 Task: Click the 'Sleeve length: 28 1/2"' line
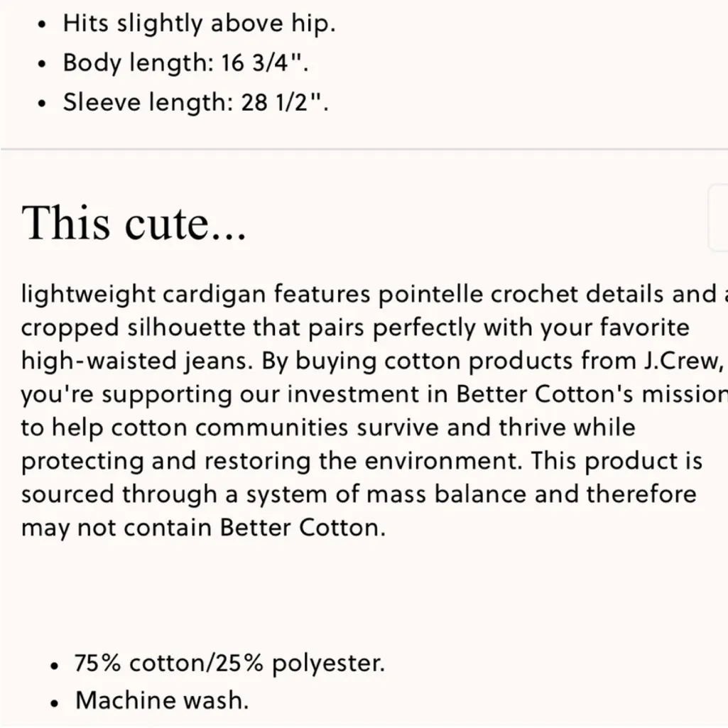(x=195, y=103)
